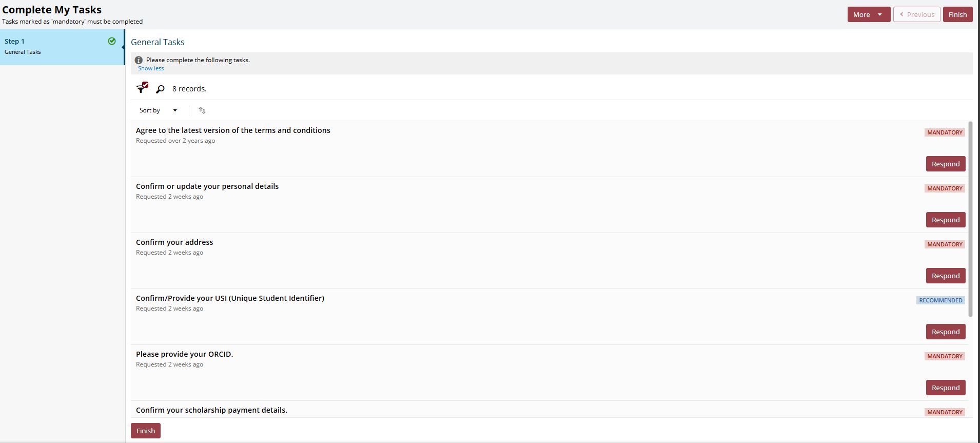Image resolution: width=980 pixels, height=443 pixels.
Task: Click the info icon beside instructions
Action: tap(139, 60)
